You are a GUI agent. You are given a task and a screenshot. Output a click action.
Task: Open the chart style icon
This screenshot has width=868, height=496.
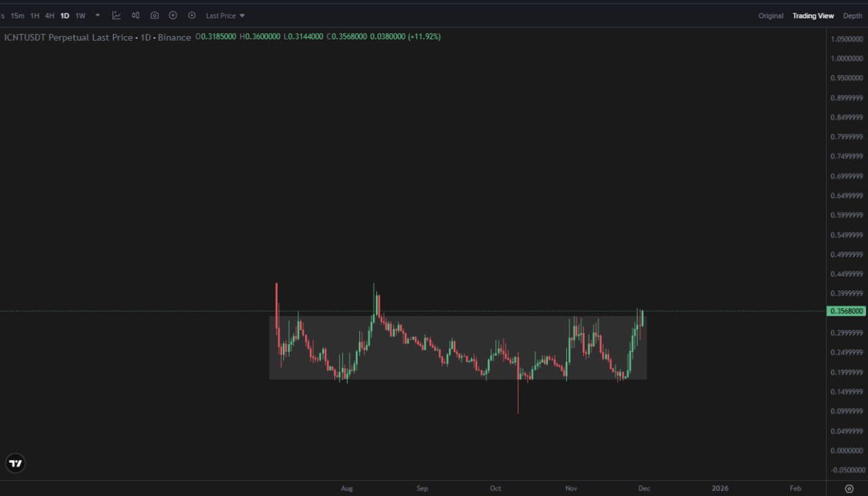(135, 15)
